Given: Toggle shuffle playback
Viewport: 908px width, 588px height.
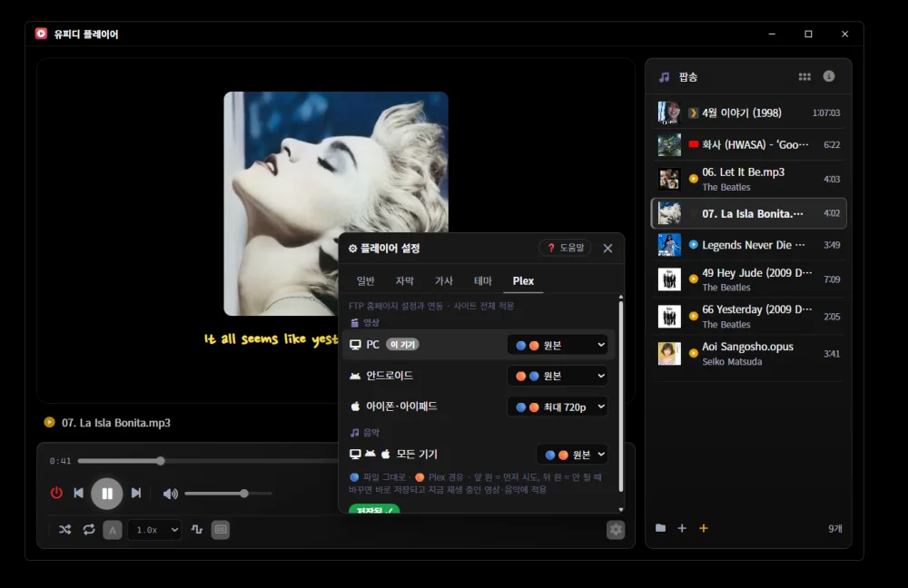Looking at the screenshot, I should [64, 530].
